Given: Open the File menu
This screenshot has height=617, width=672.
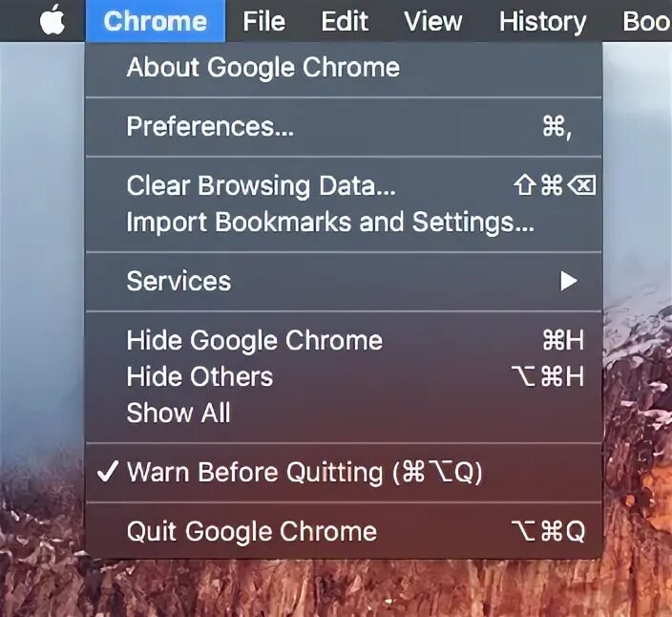Looking at the screenshot, I should [x=263, y=21].
